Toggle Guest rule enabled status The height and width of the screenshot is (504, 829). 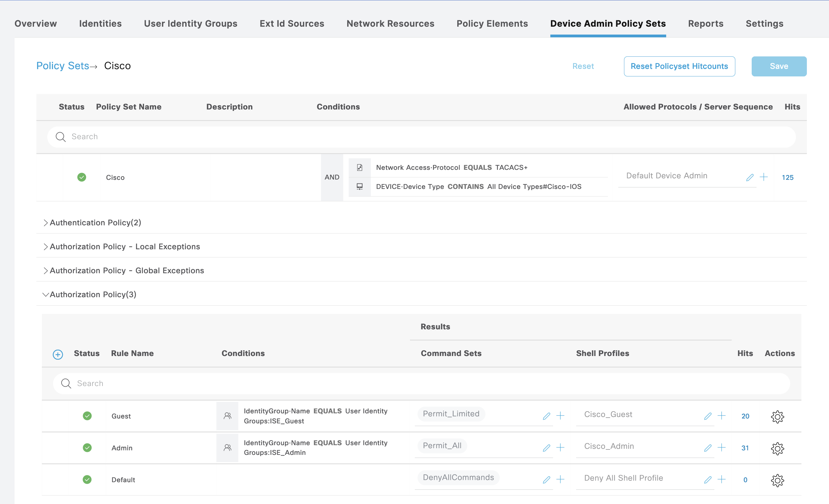87,416
